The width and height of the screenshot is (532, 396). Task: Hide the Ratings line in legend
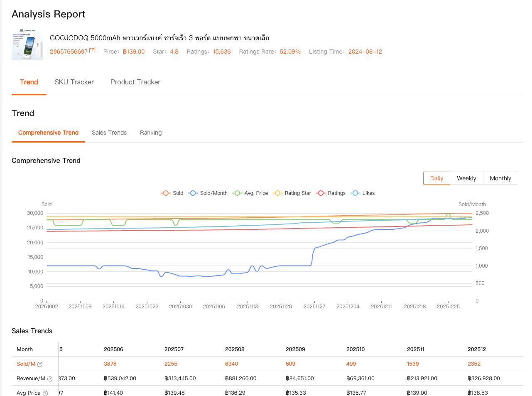(x=331, y=193)
